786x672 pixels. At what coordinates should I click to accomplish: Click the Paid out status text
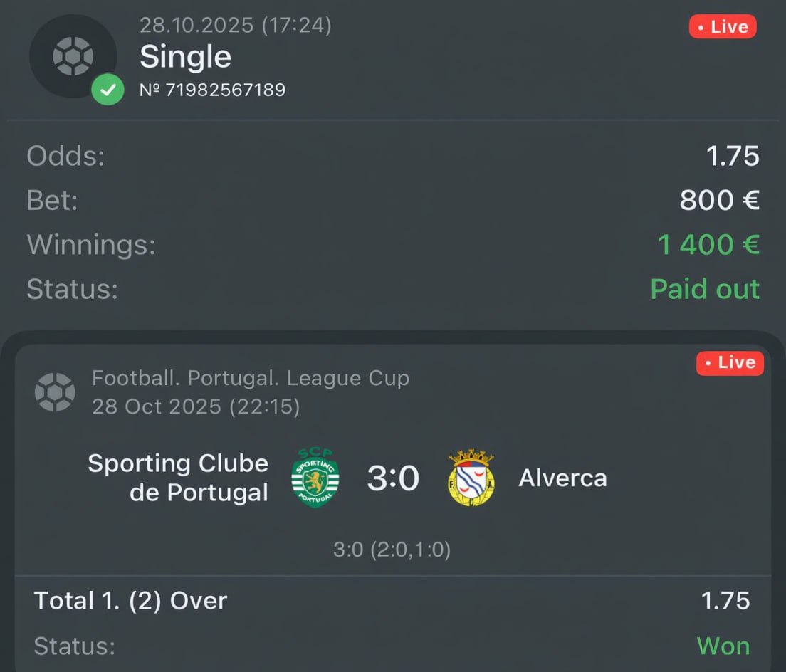705,289
